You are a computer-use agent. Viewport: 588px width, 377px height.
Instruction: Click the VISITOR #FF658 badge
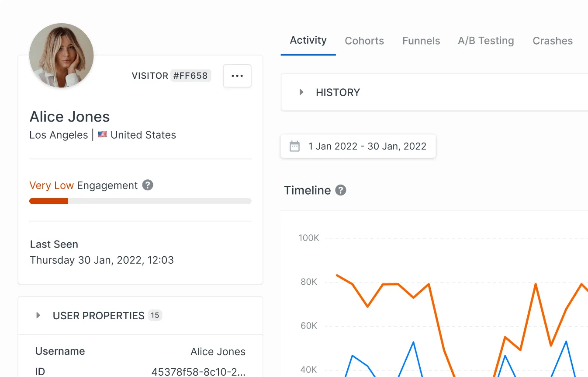tap(171, 75)
